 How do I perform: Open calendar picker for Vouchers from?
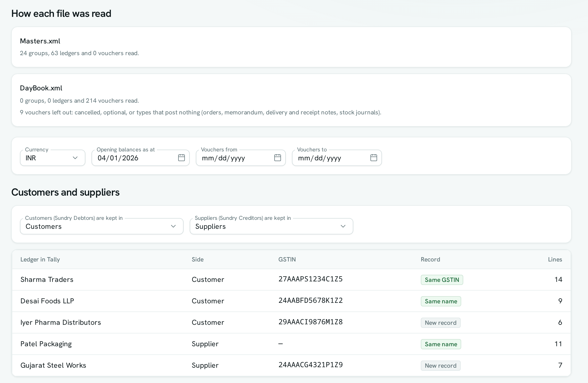point(278,158)
